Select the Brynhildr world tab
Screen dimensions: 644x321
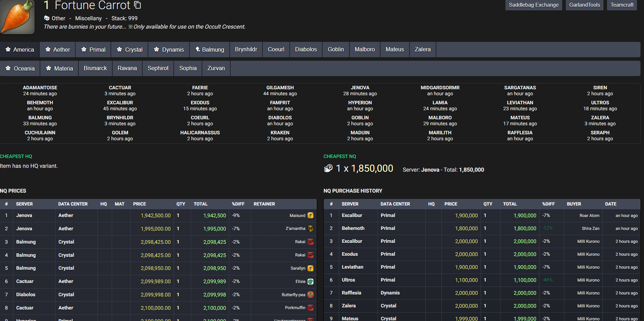pos(246,50)
